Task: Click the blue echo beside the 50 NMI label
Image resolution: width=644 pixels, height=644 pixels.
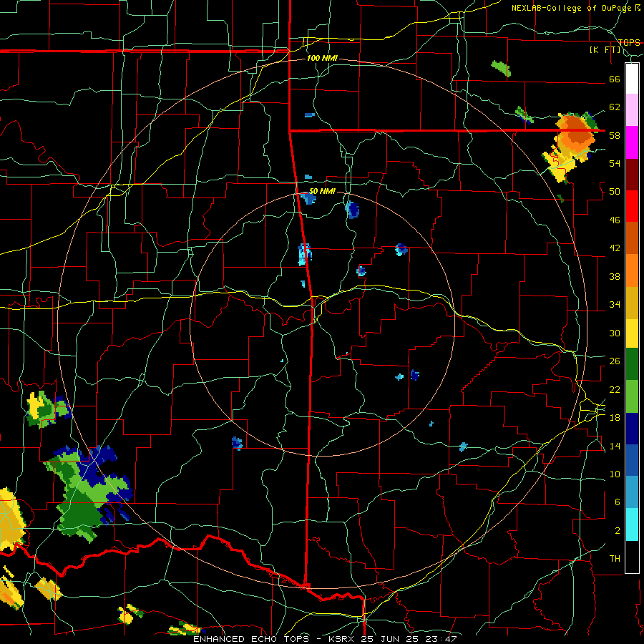Action: [308, 198]
